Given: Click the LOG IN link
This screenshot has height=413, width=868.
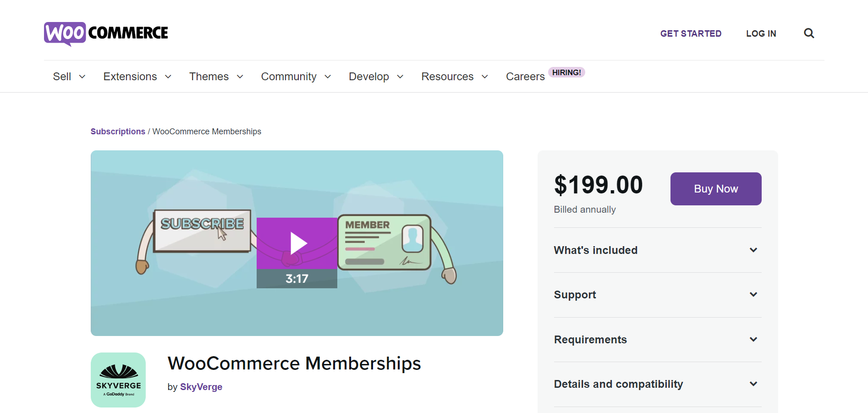Looking at the screenshot, I should [x=761, y=33].
